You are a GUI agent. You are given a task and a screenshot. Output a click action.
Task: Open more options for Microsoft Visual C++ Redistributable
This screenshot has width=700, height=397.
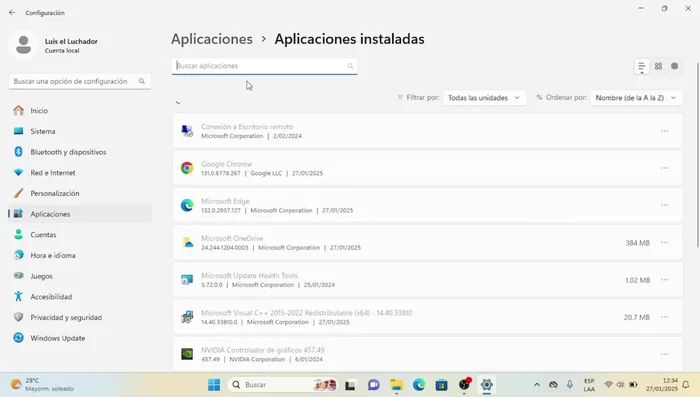pos(664,317)
